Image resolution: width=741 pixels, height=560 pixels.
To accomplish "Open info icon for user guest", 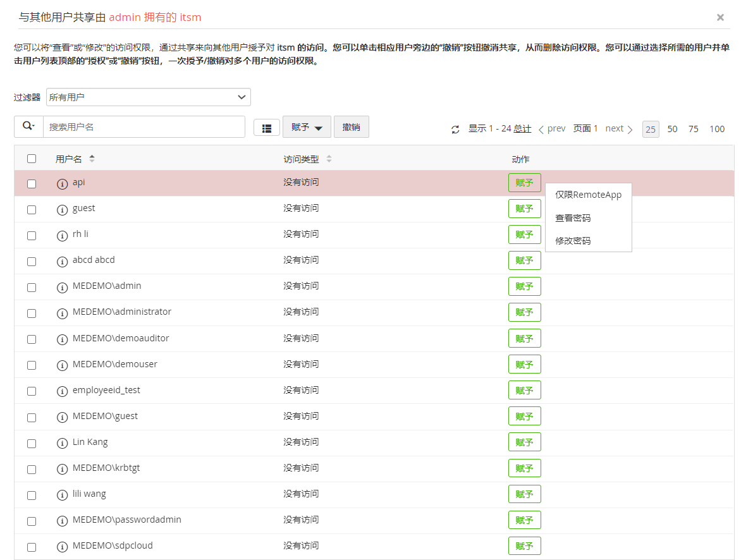I will tap(62, 210).
